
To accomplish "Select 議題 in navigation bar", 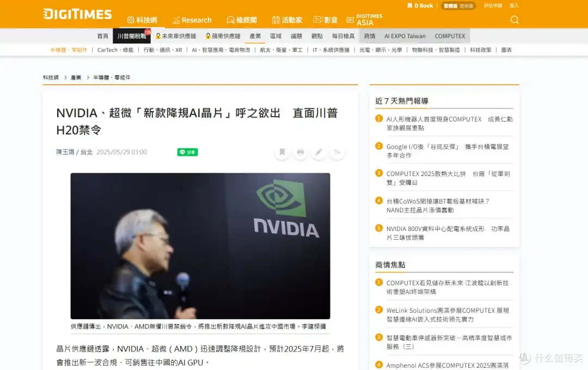I will (296, 36).
